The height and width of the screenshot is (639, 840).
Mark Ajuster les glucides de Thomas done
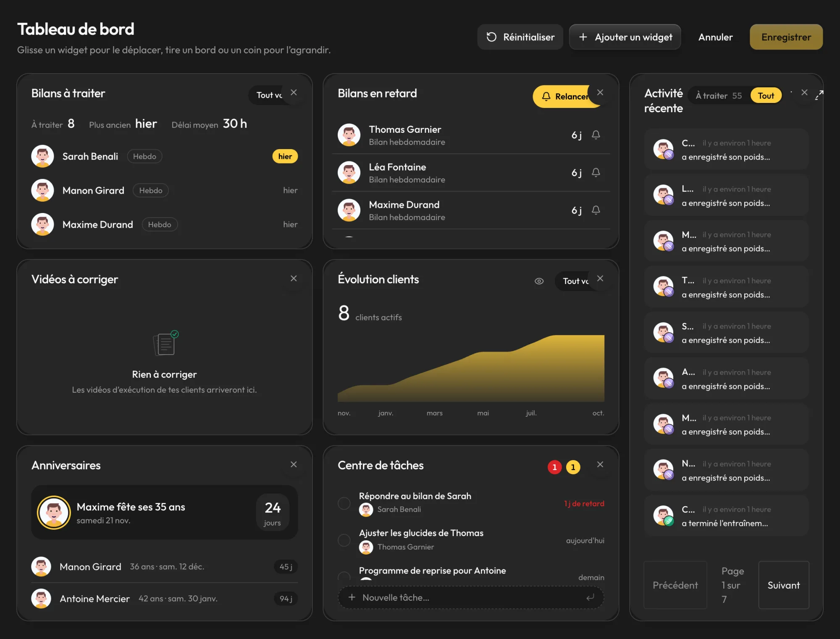pyautogui.click(x=344, y=540)
